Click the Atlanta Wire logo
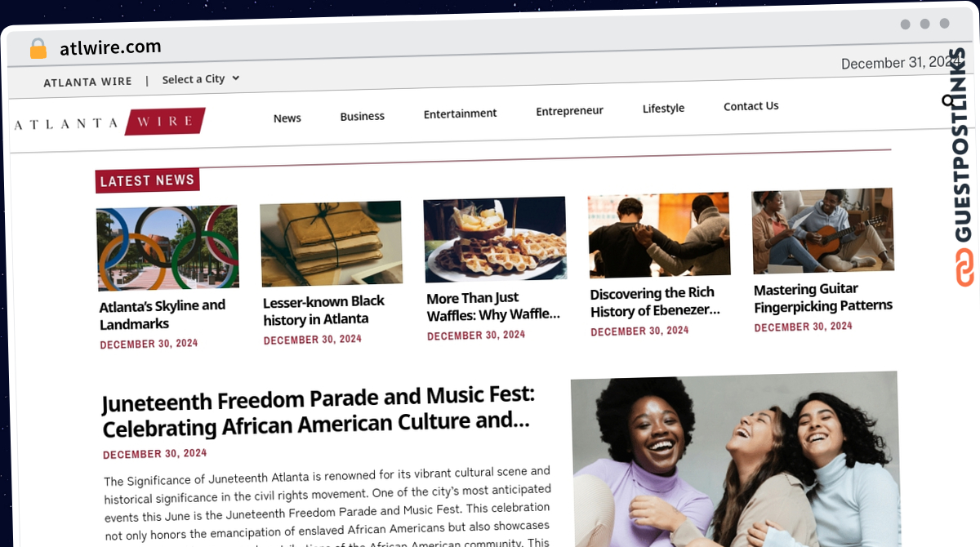 pyautogui.click(x=109, y=122)
